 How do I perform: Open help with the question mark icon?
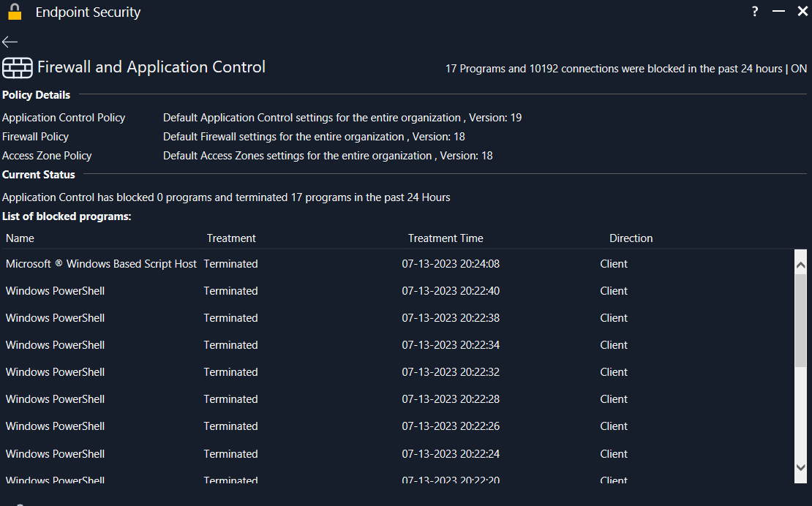[x=755, y=12]
